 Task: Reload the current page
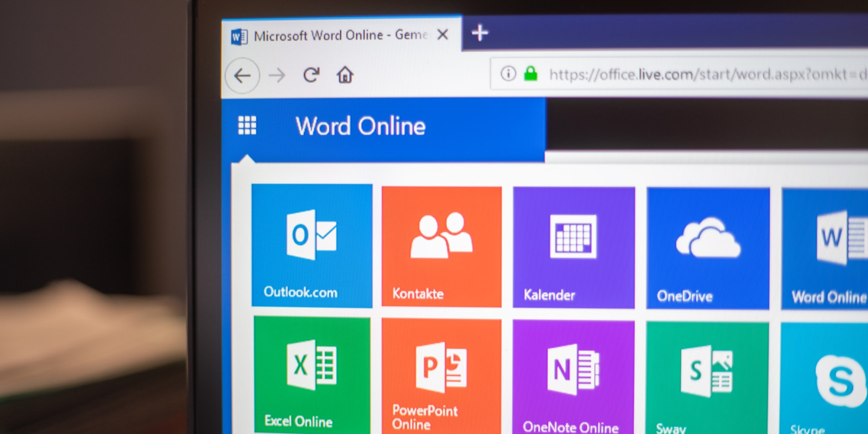311,75
